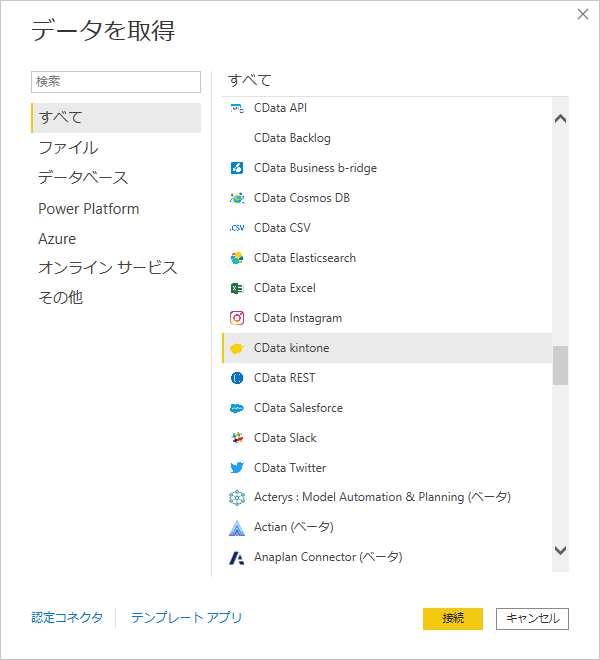Switch to the データベース category
Screen dimensions: 600x660
(83, 178)
